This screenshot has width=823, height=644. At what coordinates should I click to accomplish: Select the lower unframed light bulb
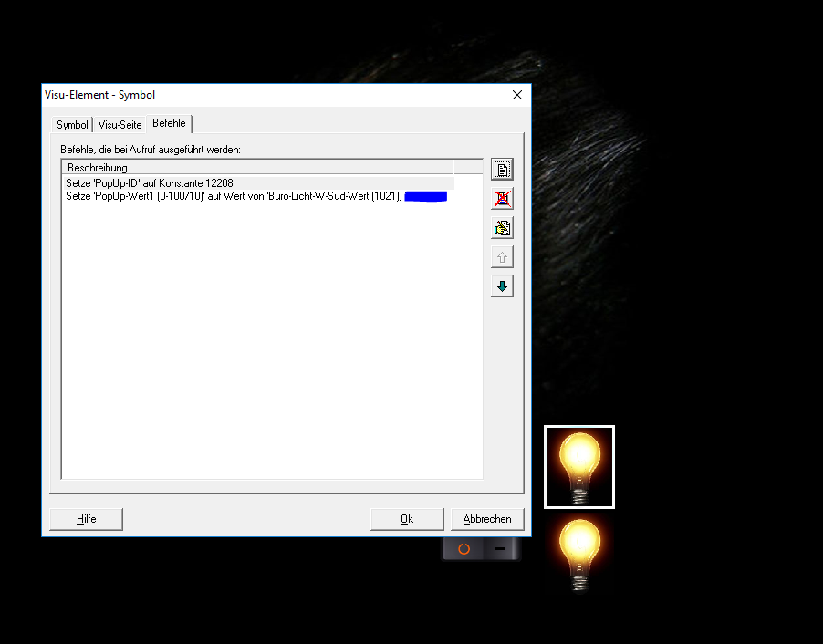pyautogui.click(x=579, y=553)
